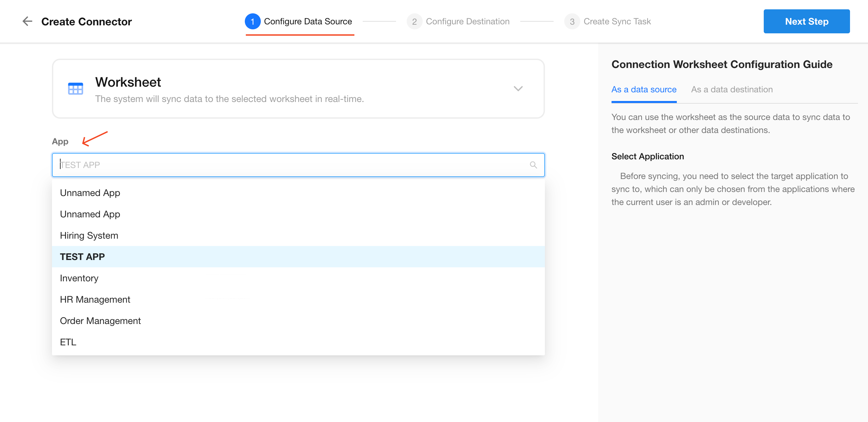Go to Create Sync Task step
This screenshot has width=868, height=422.
[617, 21]
